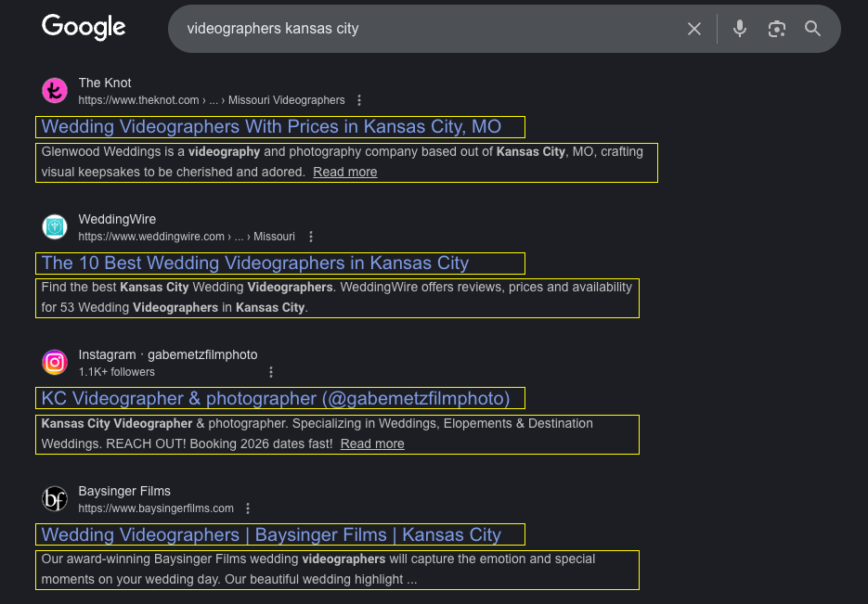Open more options for Instagram result
Screen dimensions: 868x604
coord(271,372)
